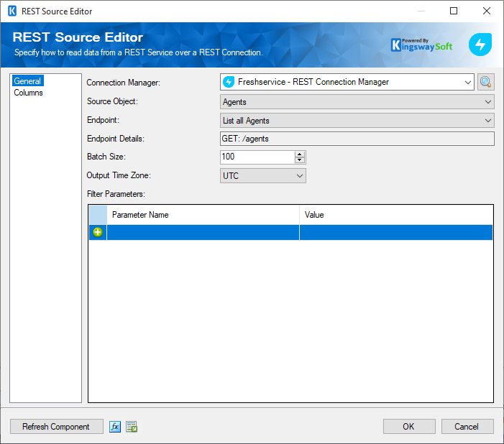Click the empty Value cell in new row

click(x=396, y=232)
